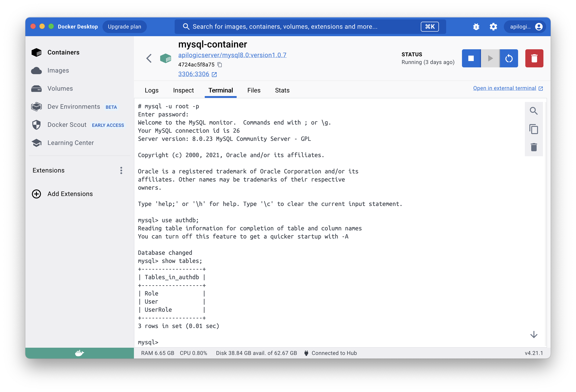The width and height of the screenshot is (576, 392).
Task: Select the Inspect tab
Action: pyautogui.click(x=183, y=91)
